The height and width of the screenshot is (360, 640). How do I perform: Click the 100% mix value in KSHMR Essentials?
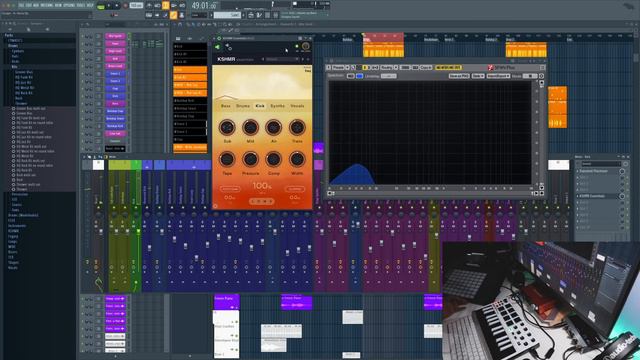[262, 186]
